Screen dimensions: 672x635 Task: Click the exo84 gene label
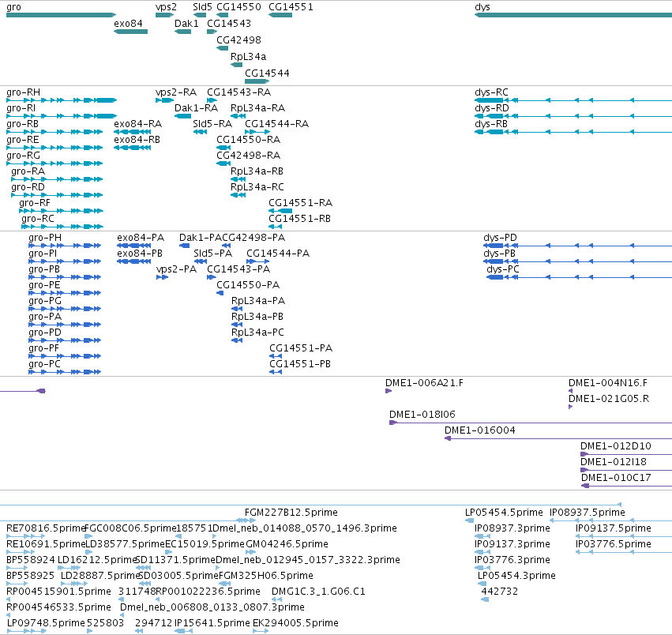(x=128, y=24)
